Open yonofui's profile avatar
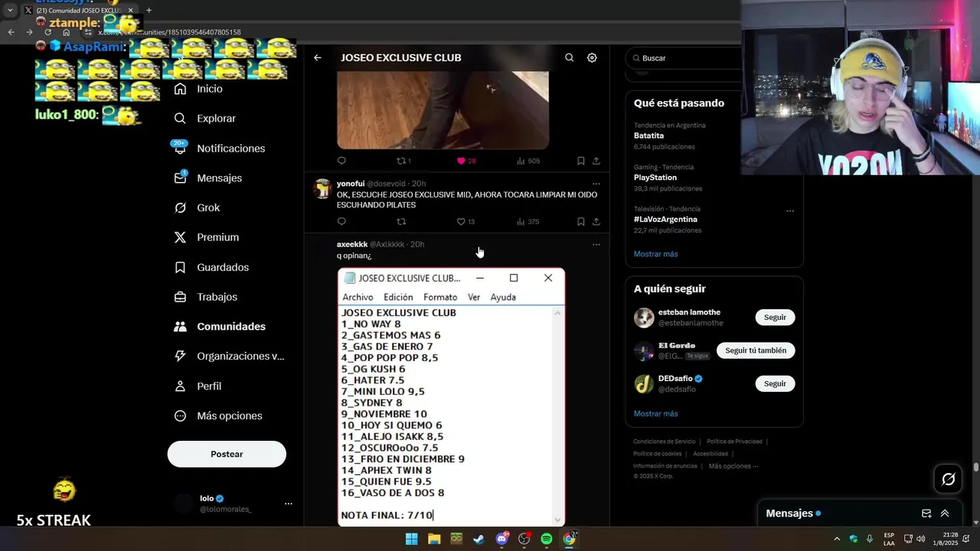The width and height of the screenshot is (980, 551). point(322,188)
